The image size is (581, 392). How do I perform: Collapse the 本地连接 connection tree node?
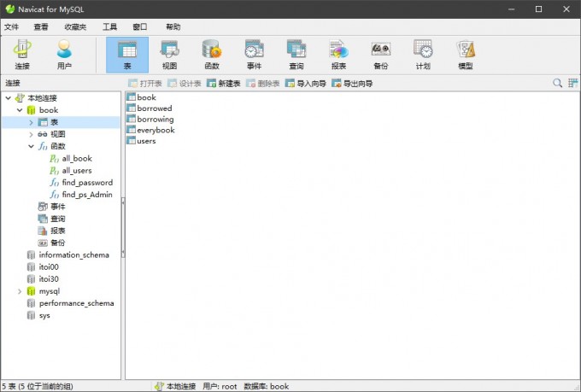click(x=9, y=98)
